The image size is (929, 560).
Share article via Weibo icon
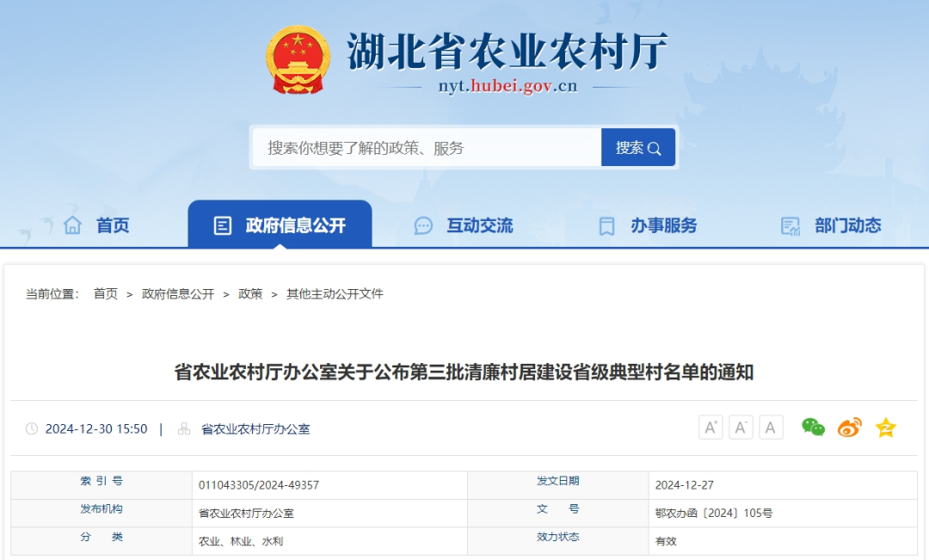coord(849,428)
